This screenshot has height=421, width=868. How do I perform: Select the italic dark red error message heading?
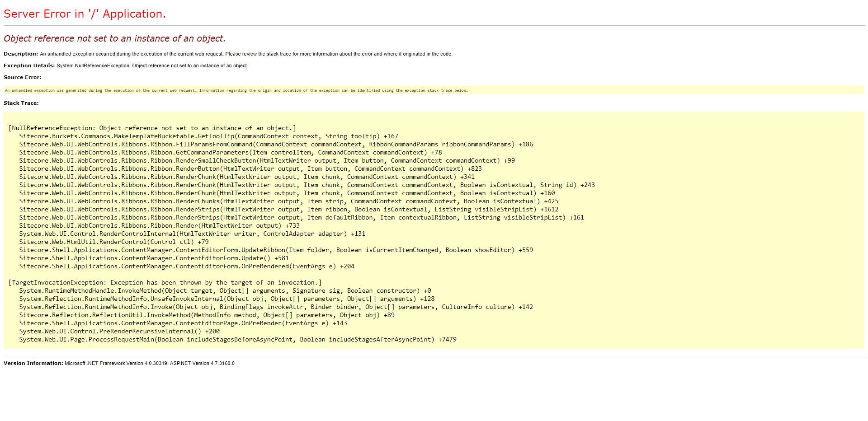coord(114,38)
